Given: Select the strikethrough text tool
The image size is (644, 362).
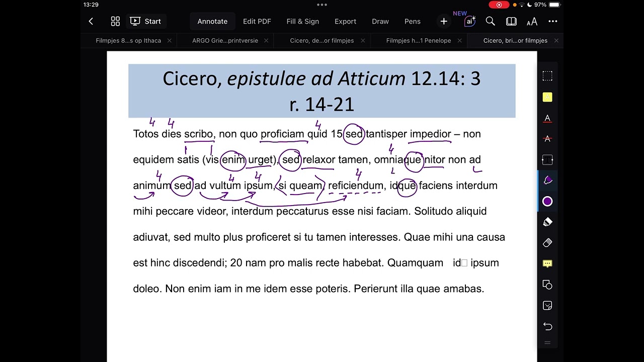Looking at the screenshot, I should tap(547, 139).
